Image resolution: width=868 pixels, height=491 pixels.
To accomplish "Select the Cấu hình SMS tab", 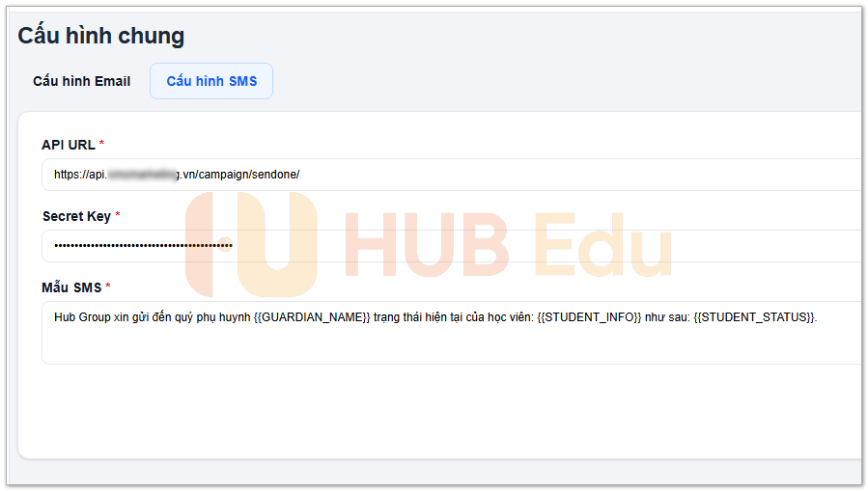I will 211,81.
